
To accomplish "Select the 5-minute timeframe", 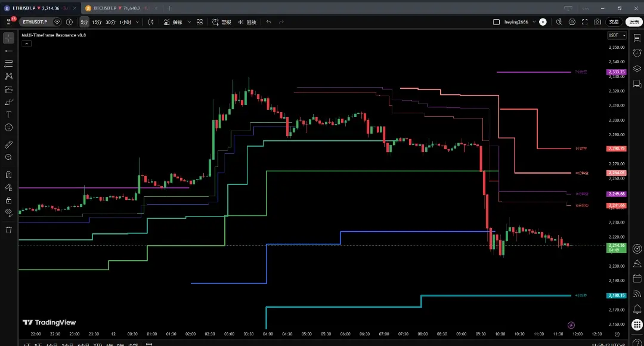I will pyautogui.click(x=84, y=22).
